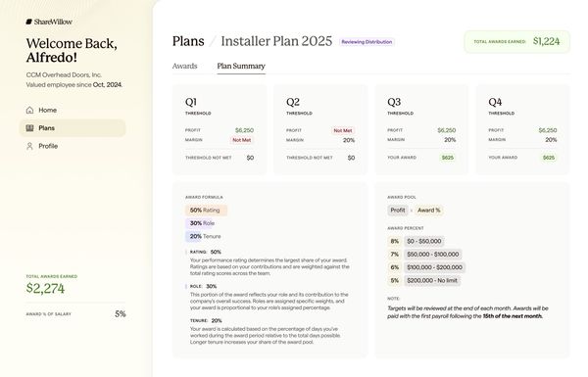The width and height of the screenshot is (588, 377).
Task: Click the Q4 award $625 badge
Action: tap(549, 158)
